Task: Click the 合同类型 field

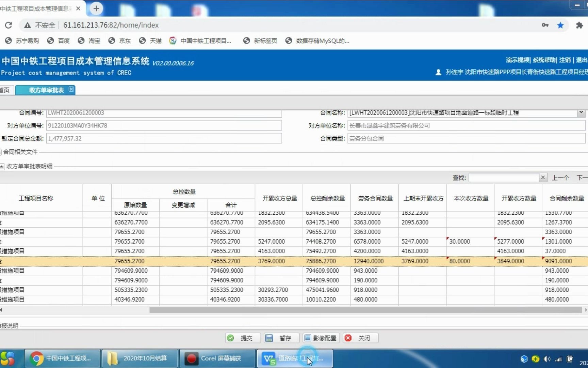Action: (466, 138)
